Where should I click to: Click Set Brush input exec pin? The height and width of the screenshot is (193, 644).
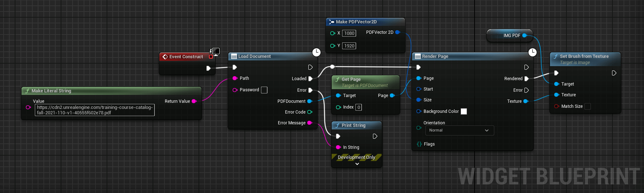(x=556, y=73)
